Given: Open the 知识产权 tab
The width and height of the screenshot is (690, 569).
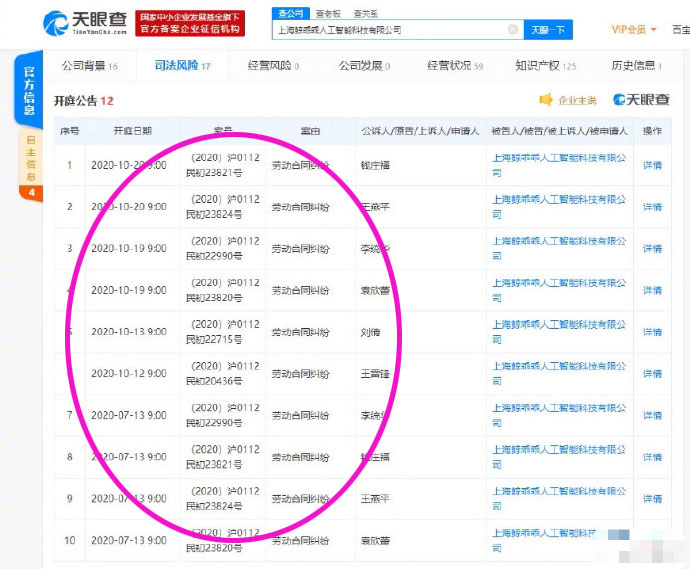Looking at the screenshot, I should (546, 66).
